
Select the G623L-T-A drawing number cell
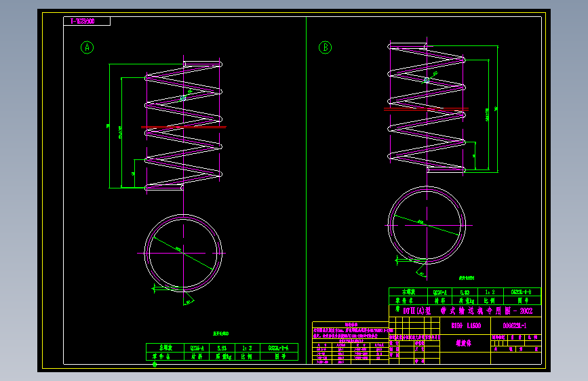point(279,348)
